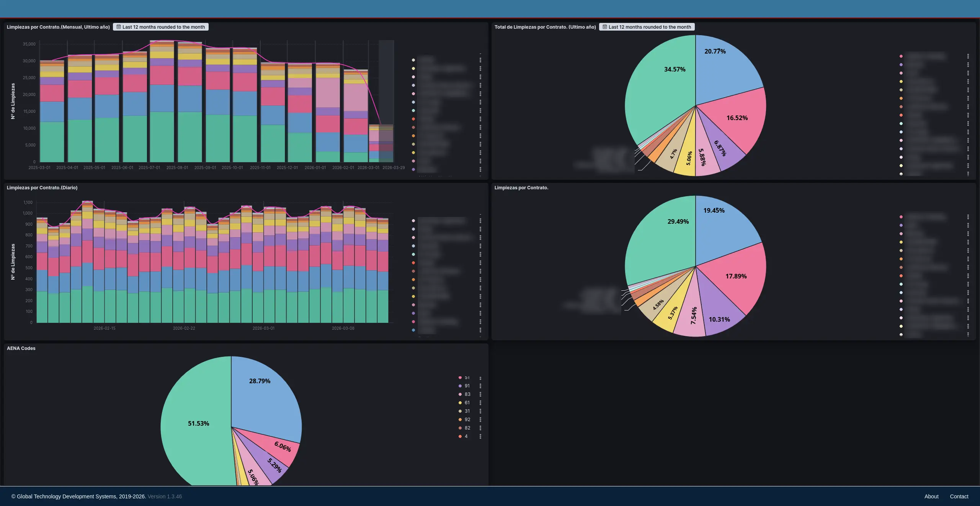The width and height of the screenshot is (980, 506).
Task: Open the About link in the footer
Action: pos(931,496)
